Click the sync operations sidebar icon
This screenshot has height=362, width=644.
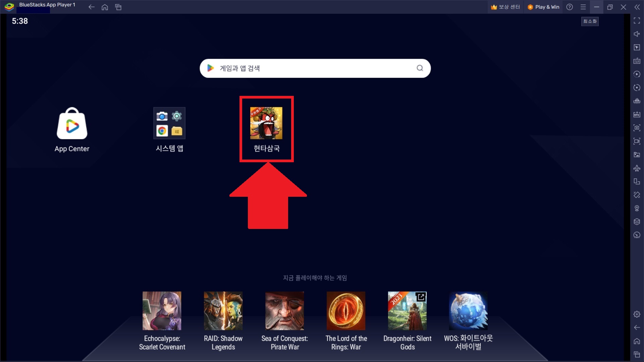637,74
